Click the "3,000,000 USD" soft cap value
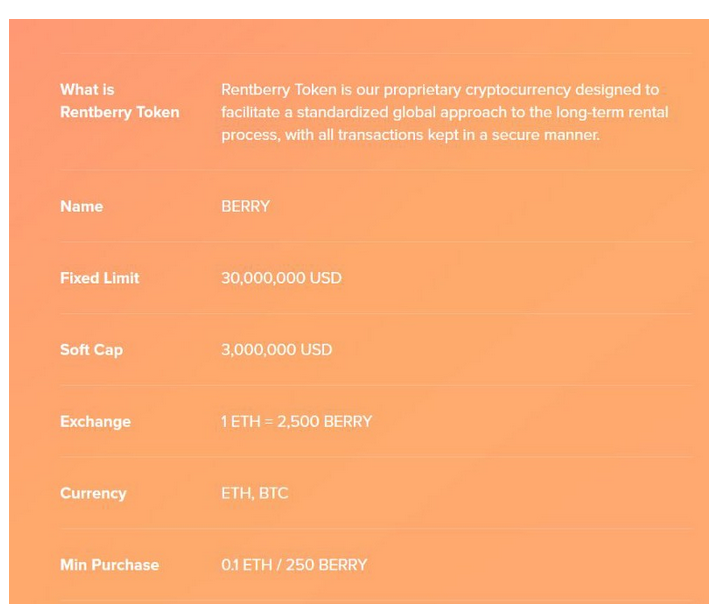This screenshot has width=725, height=614. tap(276, 350)
